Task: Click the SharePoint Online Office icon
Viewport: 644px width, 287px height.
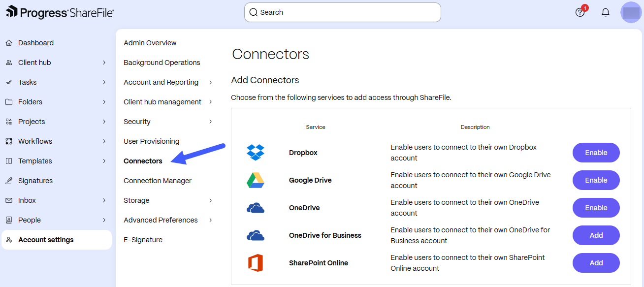Action: click(256, 263)
